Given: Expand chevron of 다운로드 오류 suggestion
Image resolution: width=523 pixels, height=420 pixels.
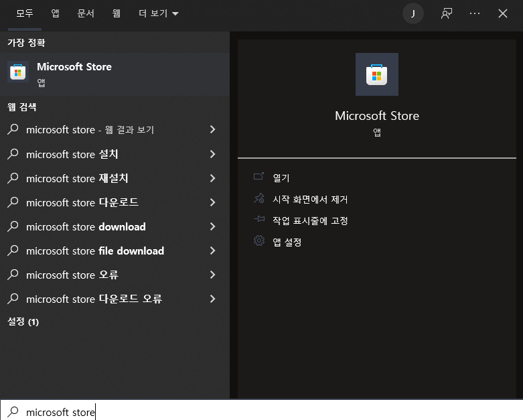Looking at the screenshot, I should pyautogui.click(x=212, y=299).
